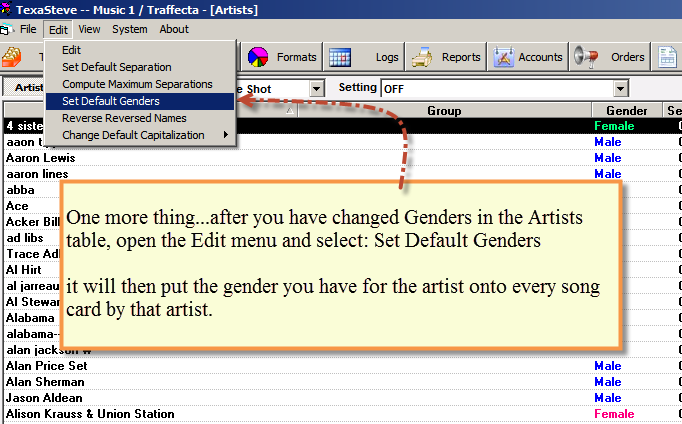This screenshot has width=682, height=424.
Task: Click the Logs calendar grid icon
Action: tap(340, 57)
